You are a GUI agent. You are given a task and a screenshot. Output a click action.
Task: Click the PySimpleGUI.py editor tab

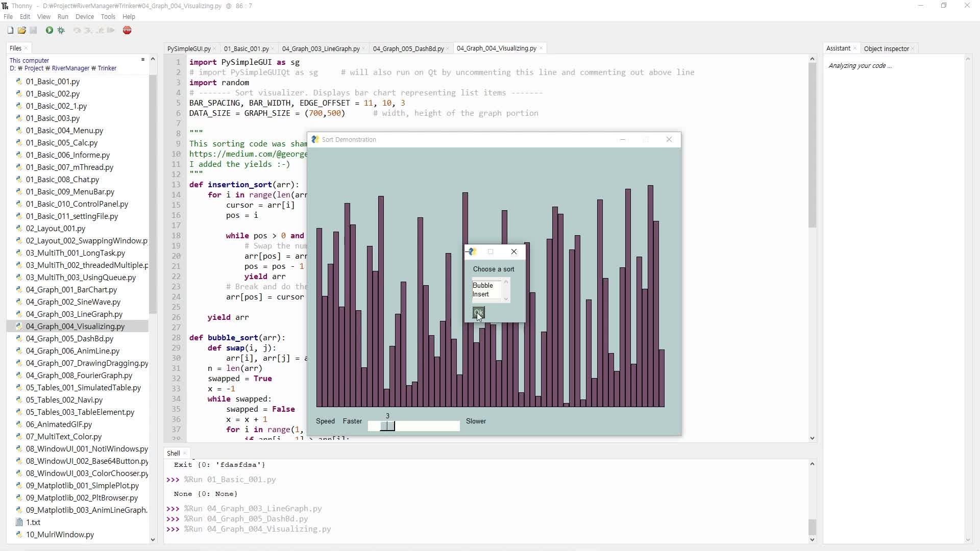tap(188, 48)
